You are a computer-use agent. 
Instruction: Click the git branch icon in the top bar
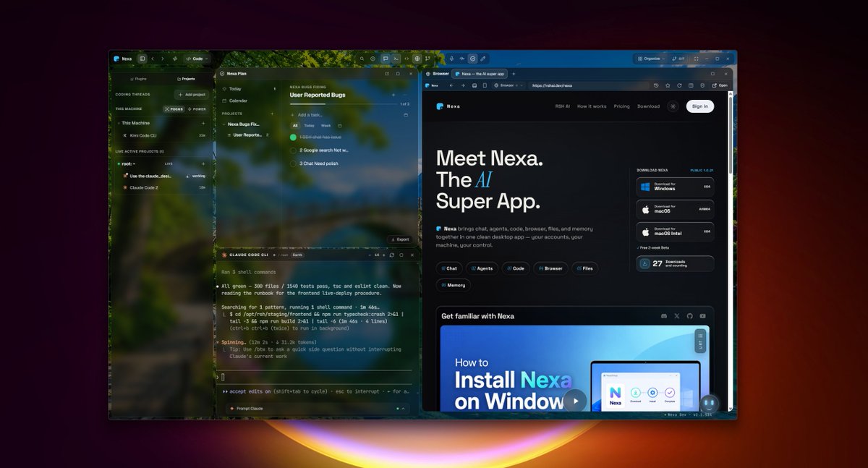click(x=427, y=59)
